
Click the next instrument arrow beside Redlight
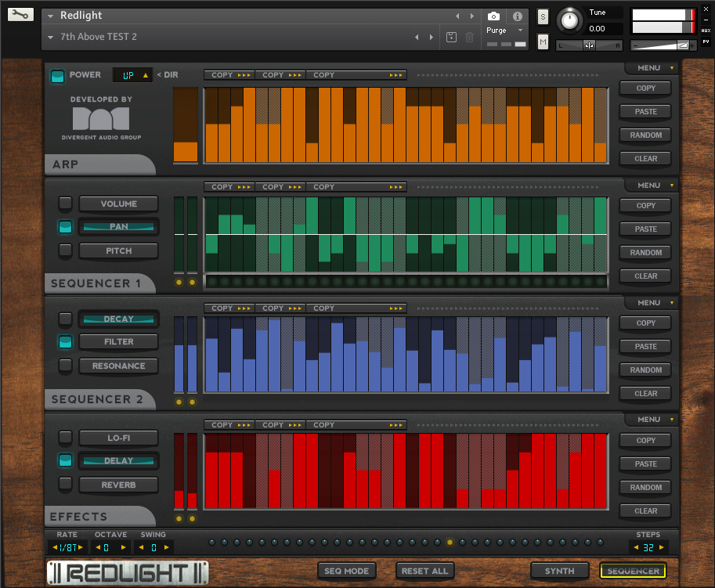tap(471, 16)
